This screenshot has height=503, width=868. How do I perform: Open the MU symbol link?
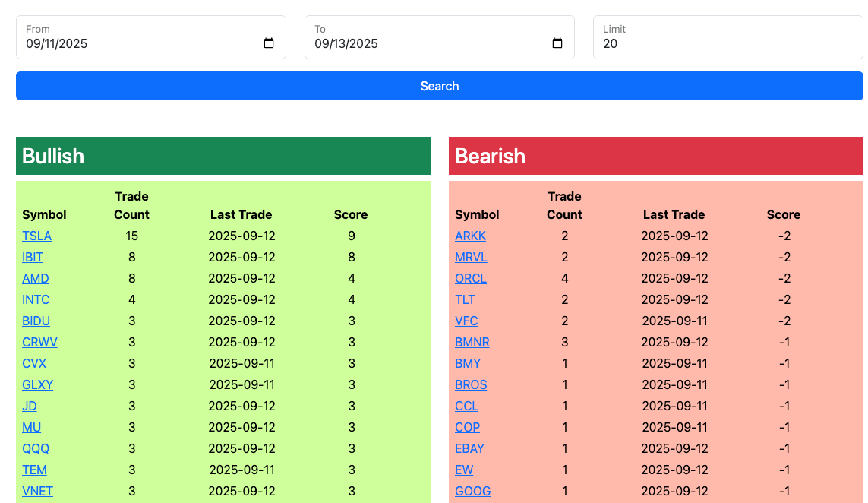coord(32,428)
